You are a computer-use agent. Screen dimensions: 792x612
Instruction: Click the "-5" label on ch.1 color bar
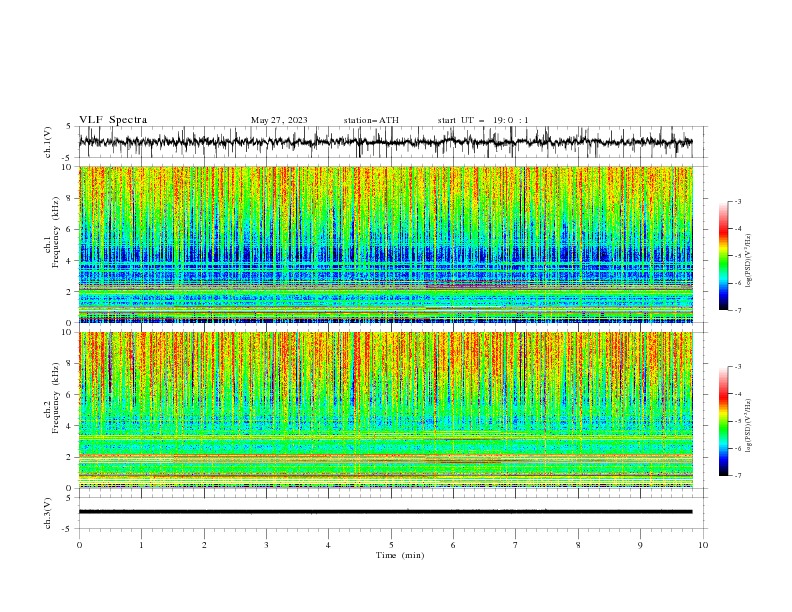tap(738, 256)
